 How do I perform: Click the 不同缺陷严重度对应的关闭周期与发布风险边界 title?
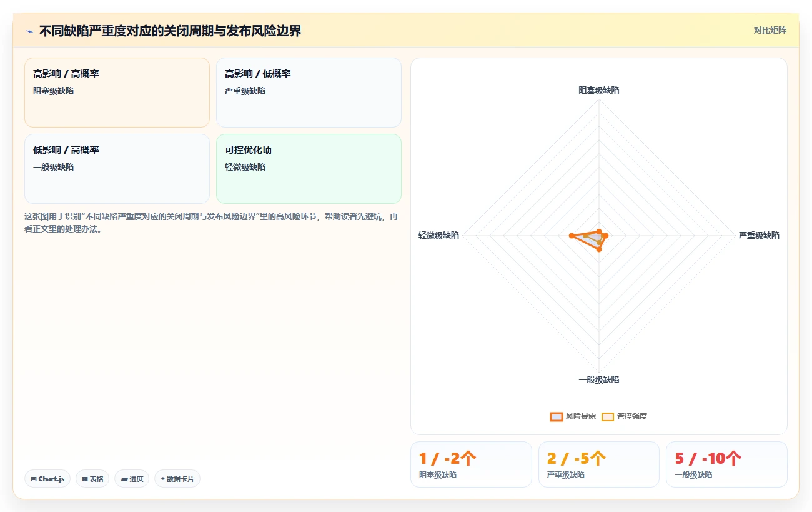pyautogui.click(x=170, y=31)
